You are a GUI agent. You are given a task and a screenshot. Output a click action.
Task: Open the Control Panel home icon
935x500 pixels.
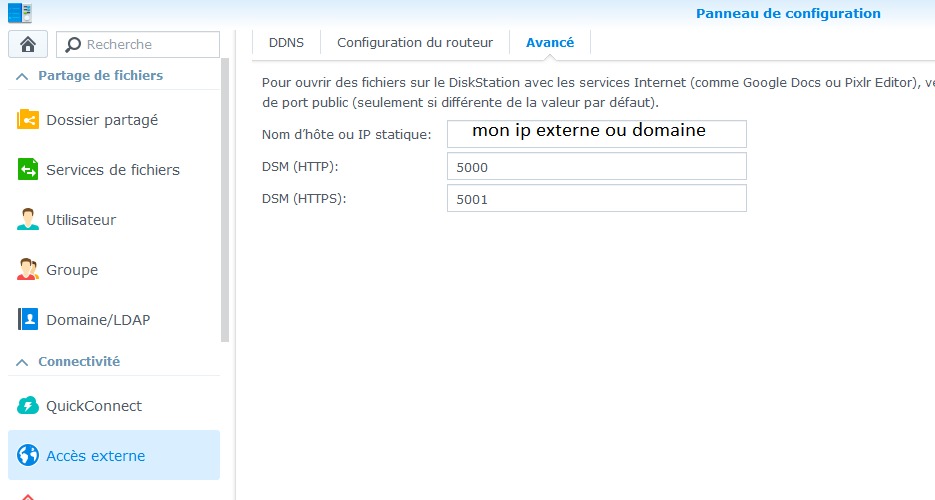click(x=28, y=44)
